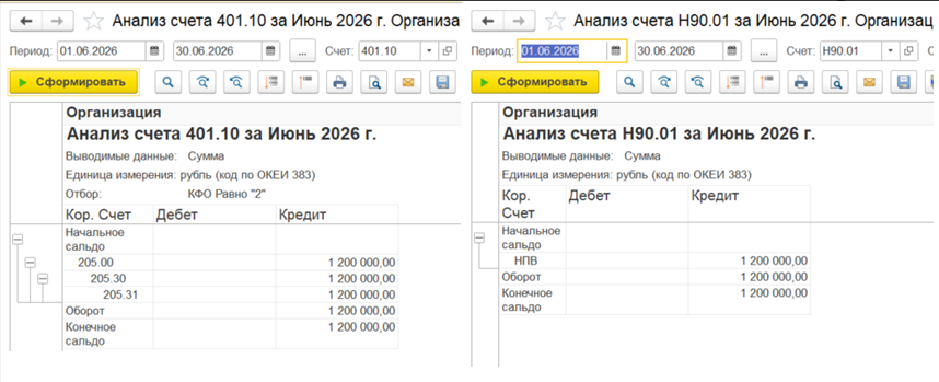Click Сформировать in the Н90.01 window
This screenshot has height=382, width=939.
pyautogui.click(x=535, y=82)
